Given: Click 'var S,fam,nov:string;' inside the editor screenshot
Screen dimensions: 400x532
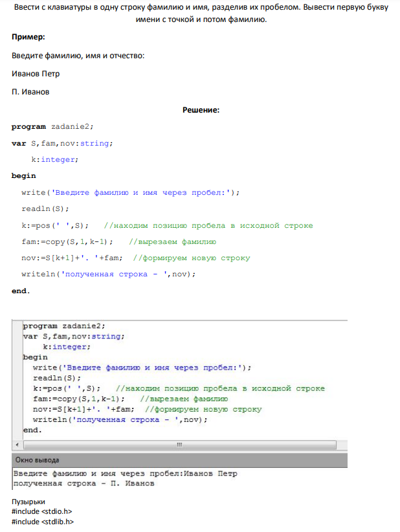Looking at the screenshot, I should click(74, 337).
